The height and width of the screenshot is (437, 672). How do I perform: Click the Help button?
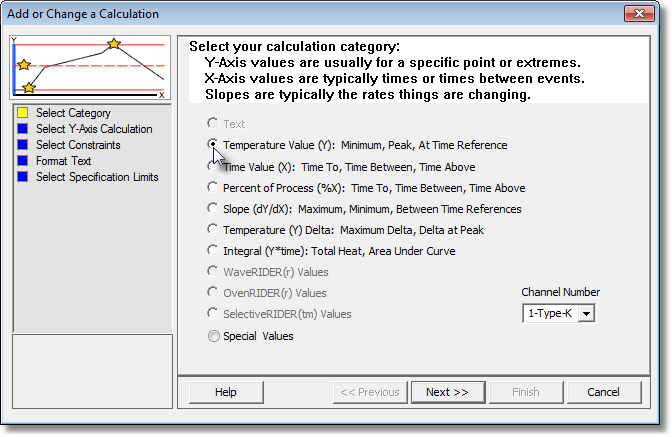226,392
